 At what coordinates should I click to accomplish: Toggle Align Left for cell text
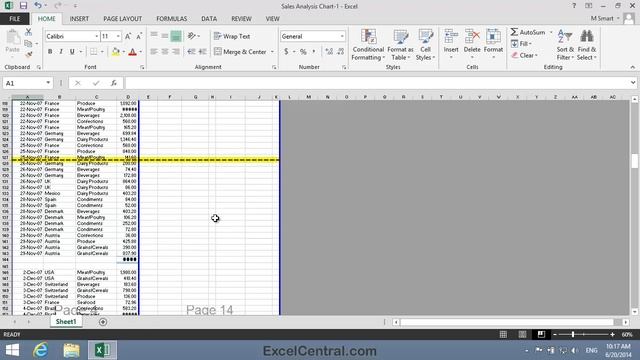(153, 52)
